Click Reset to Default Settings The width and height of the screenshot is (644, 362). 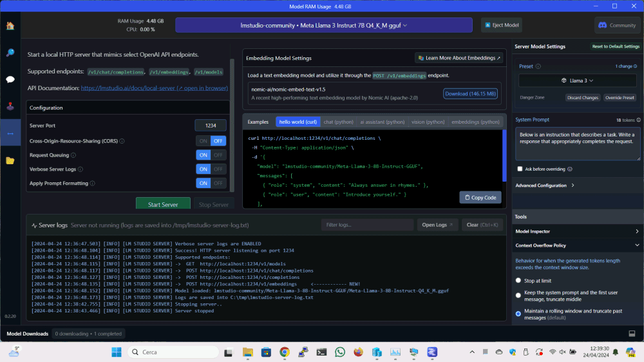(x=615, y=46)
